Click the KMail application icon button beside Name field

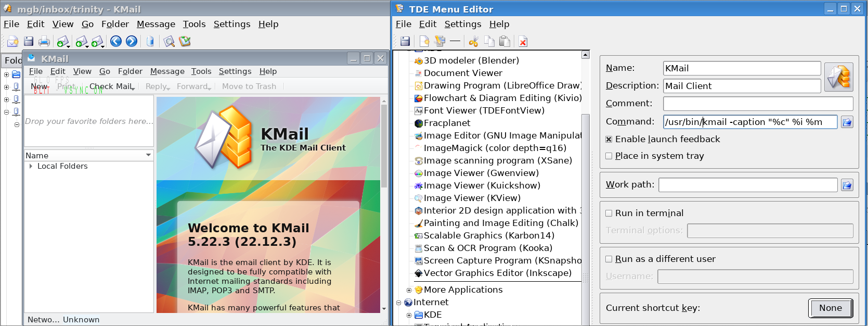pos(838,77)
